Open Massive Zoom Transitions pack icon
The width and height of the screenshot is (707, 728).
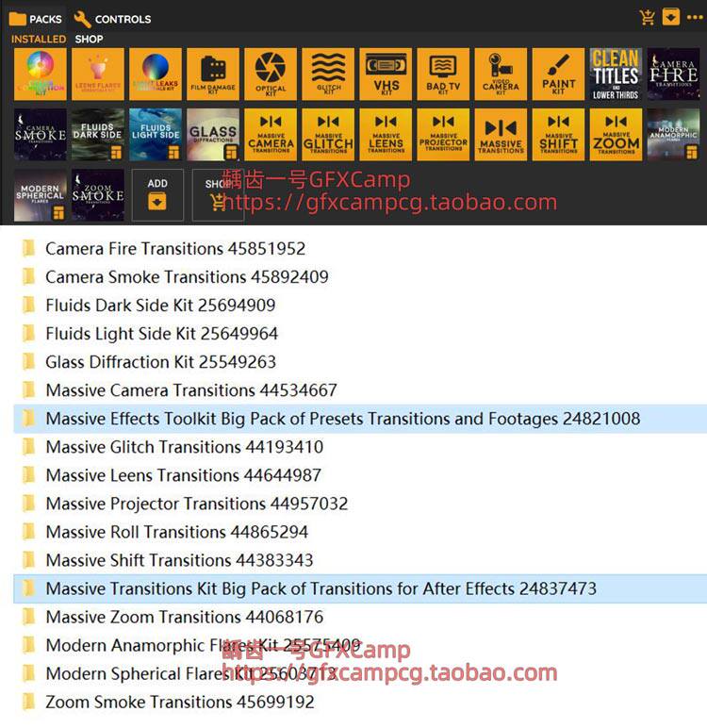click(616, 135)
